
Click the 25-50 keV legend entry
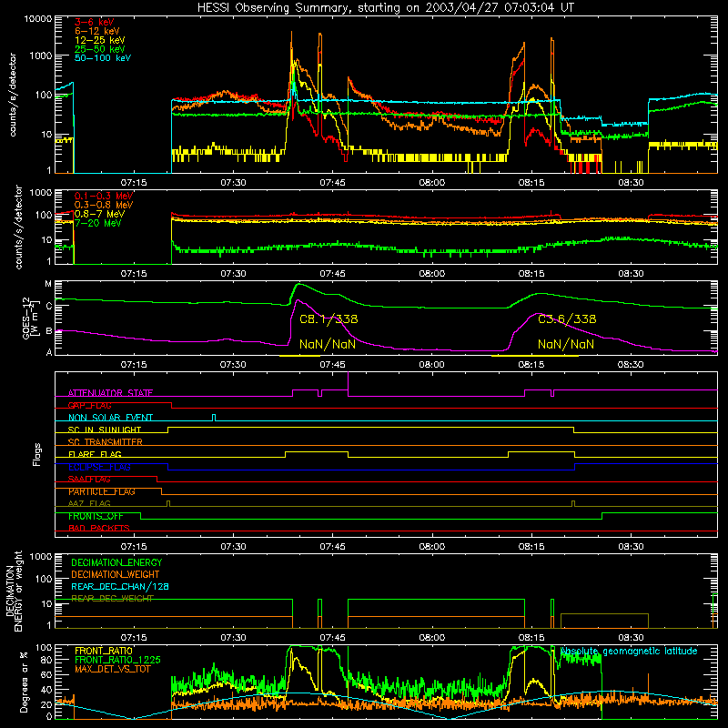99,49
